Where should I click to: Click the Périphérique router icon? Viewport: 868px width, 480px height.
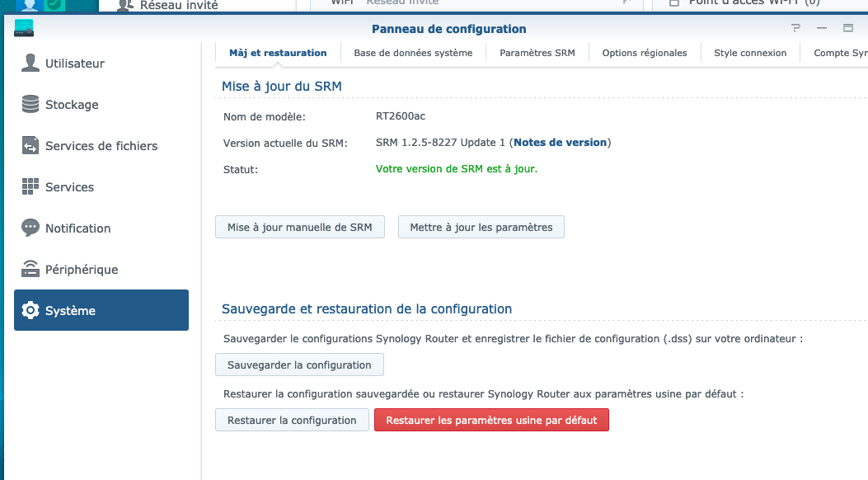(30, 270)
